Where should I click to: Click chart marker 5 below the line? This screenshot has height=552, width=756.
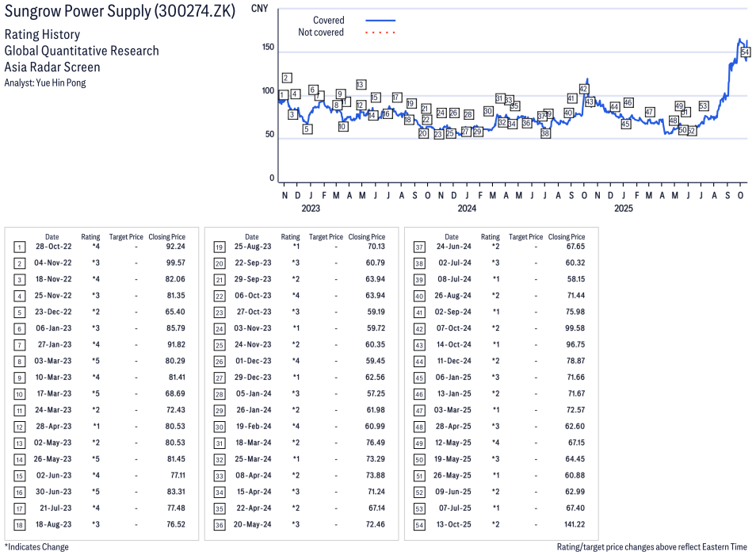(x=307, y=128)
